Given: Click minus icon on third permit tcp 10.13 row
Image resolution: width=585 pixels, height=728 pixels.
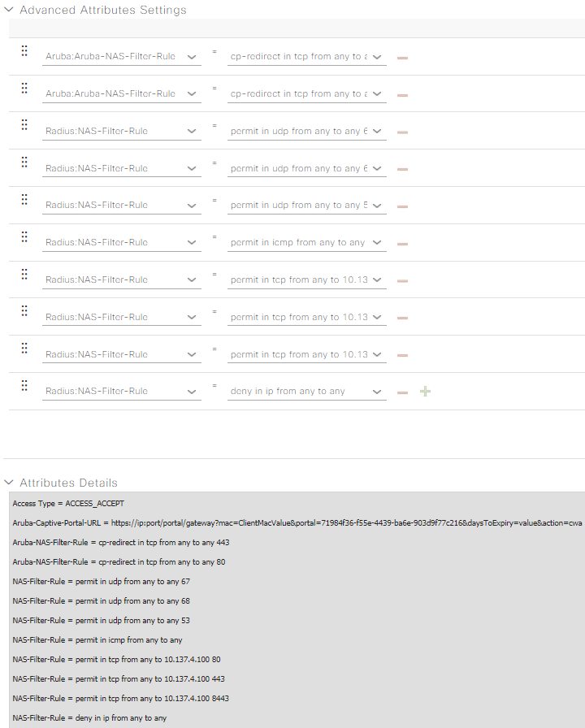Looking at the screenshot, I should tap(402, 355).
